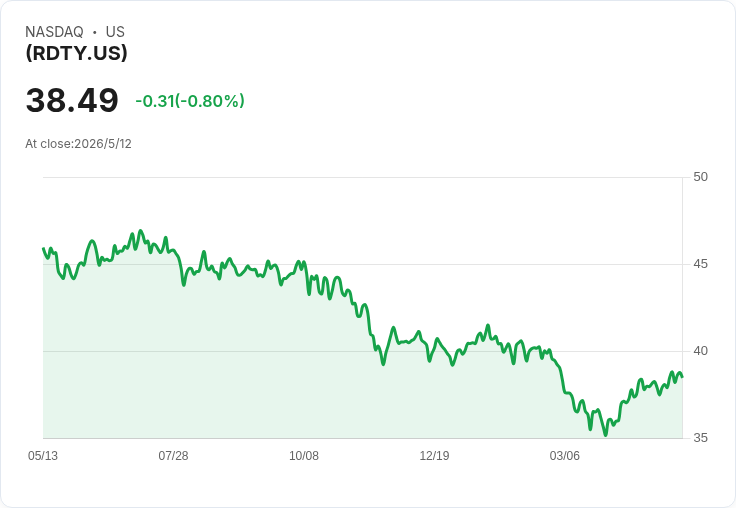Image resolution: width=736 pixels, height=508 pixels.
Task: Click the chart line's lowest point near 35
Action: (606, 435)
